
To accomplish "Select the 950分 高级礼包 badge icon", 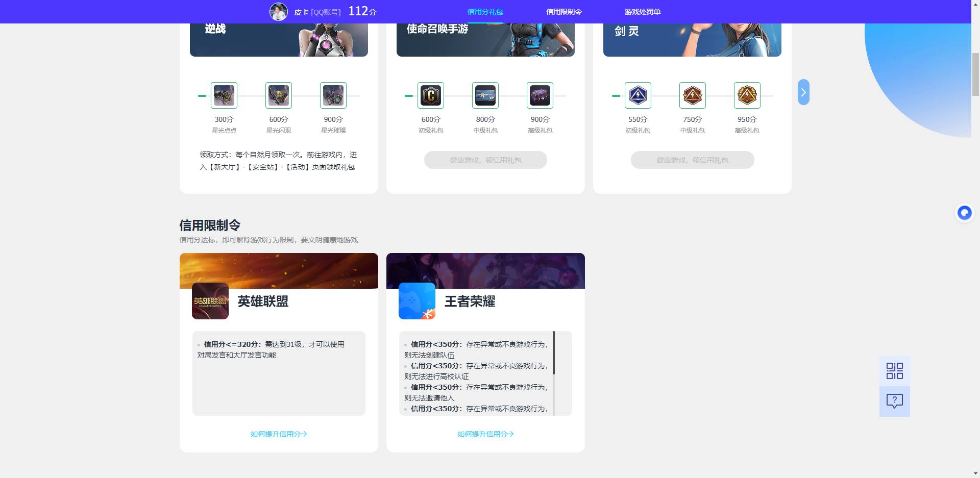I will (x=747, y=95).
